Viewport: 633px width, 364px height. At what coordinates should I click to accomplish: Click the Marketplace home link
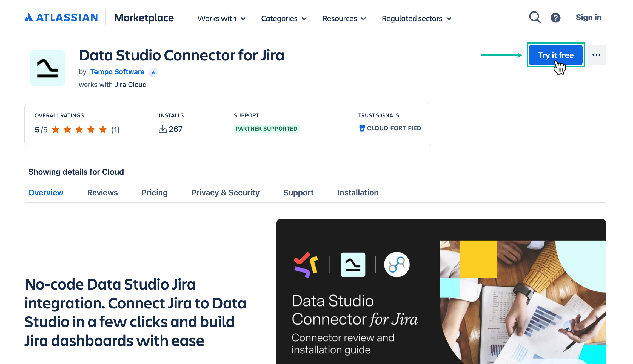coord(144,18)
